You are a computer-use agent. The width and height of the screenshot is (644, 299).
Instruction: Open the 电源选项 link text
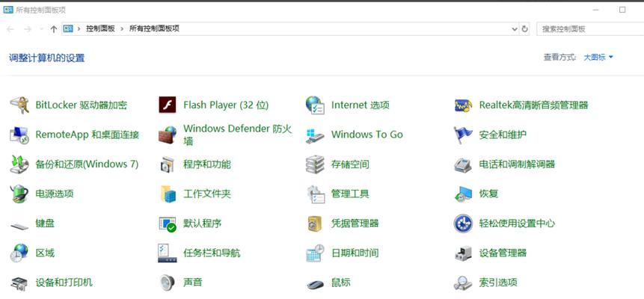click(x=55, y=194)
